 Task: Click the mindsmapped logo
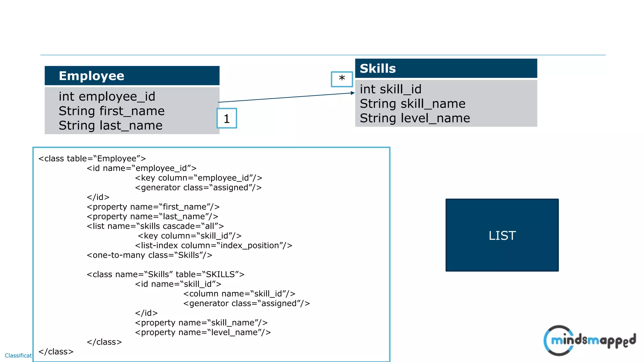590,341
